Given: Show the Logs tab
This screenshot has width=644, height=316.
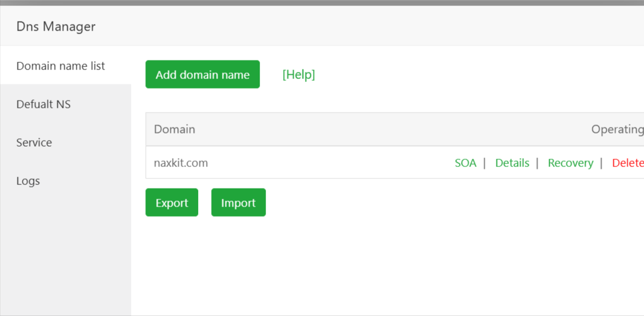Looking at the screenshot, I should (x=28, y=181).
